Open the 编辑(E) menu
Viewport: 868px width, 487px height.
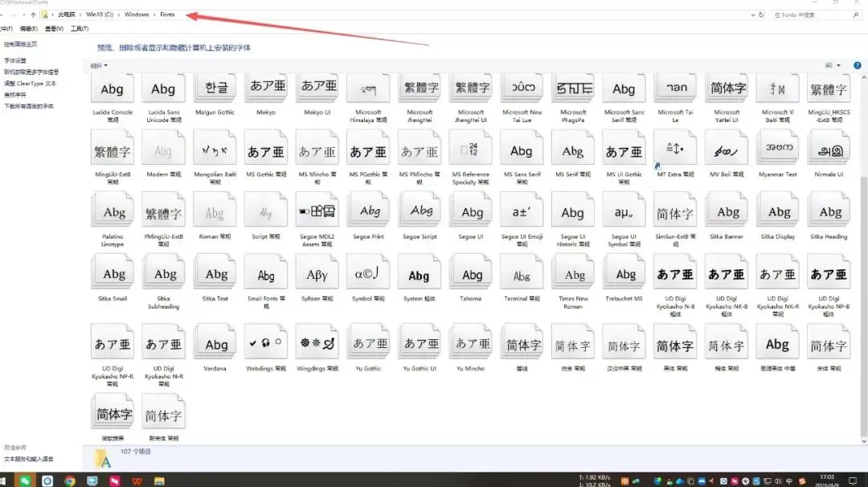coord(29,28)
